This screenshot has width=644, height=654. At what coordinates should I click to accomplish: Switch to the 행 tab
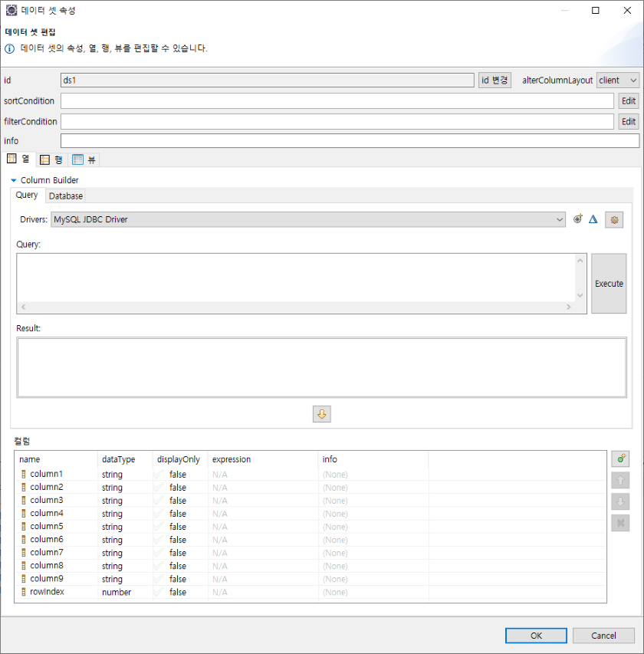coord(51,159)
